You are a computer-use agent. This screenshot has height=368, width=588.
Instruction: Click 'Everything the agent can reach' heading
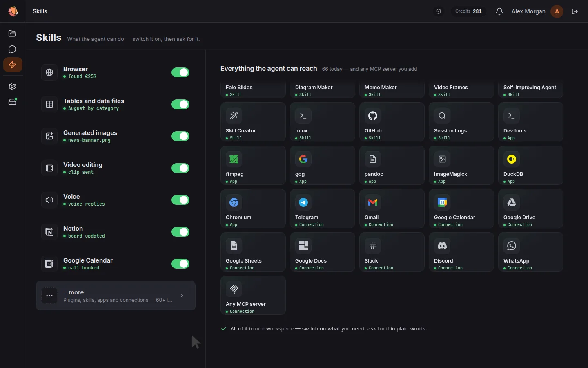tap(269, 68)
